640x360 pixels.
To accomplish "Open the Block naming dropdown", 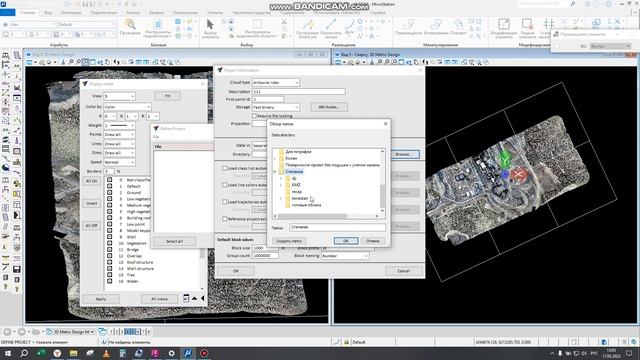I will [345, 256].
